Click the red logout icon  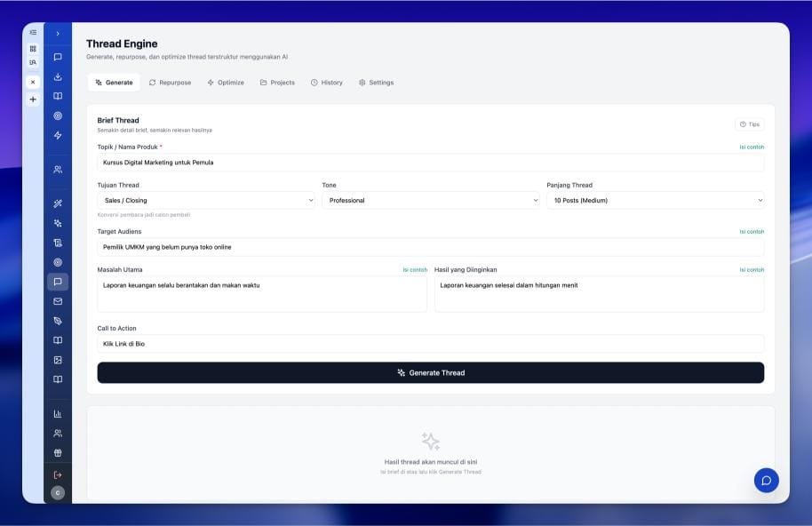click(58, 474)
